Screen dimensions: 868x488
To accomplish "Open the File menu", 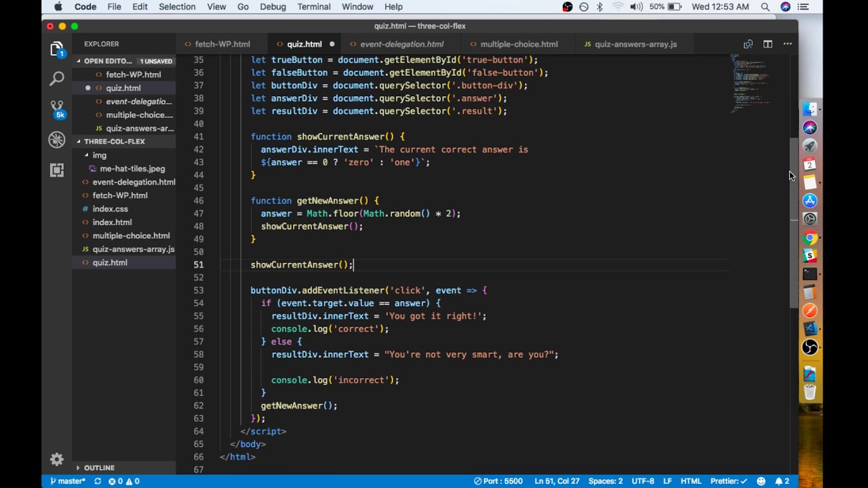I will pos(114,7).
